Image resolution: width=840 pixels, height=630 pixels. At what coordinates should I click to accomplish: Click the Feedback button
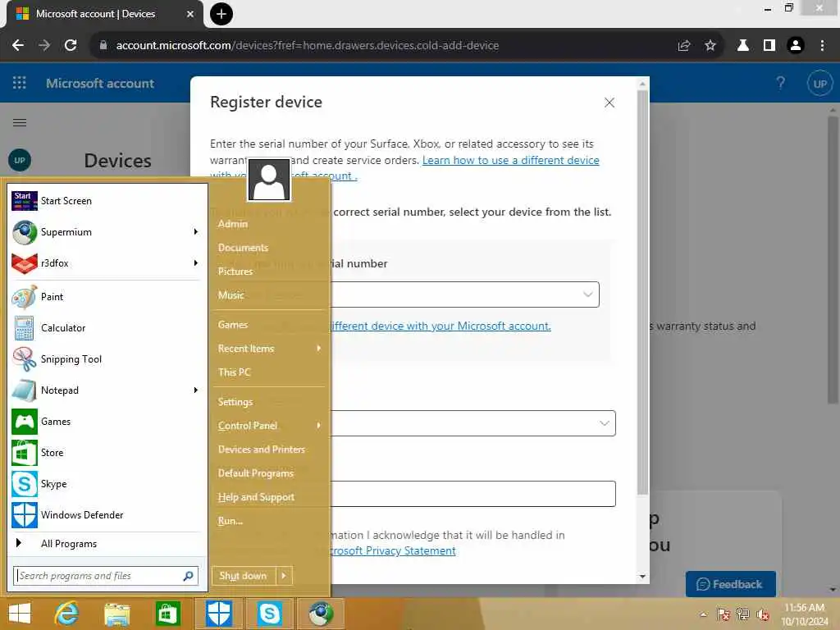[730, 584]
